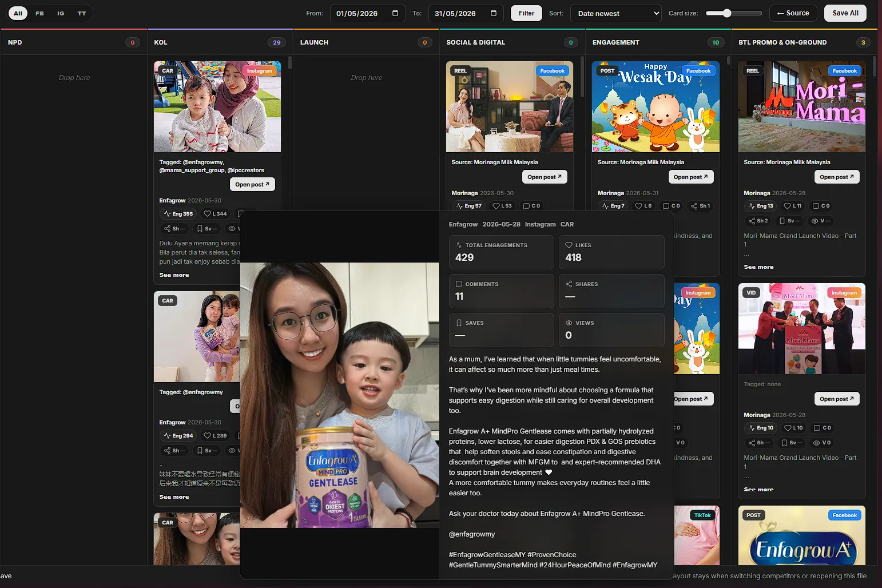This screenshot has width=882, height=588.
Task: Click the REEL badge on the Mori Mama card
Action: (x=753, y=71)
